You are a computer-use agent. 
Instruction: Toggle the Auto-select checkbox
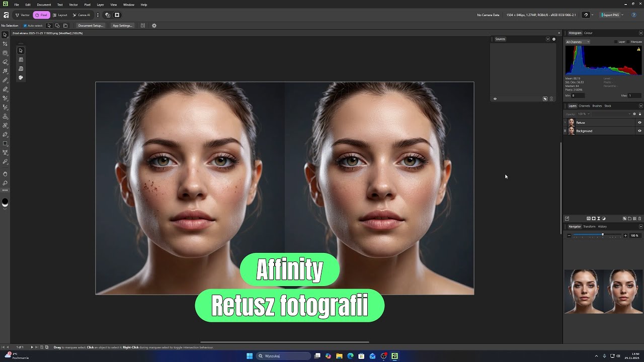[25, 26]
